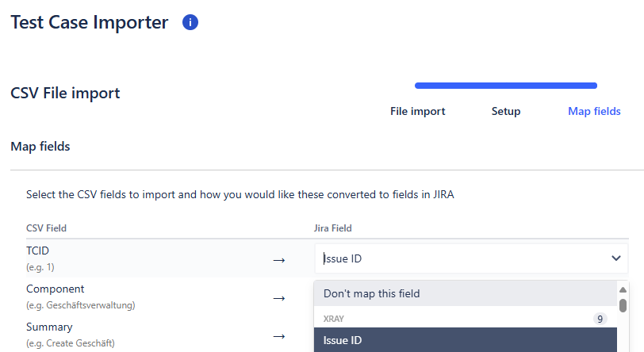Click the arrow icon in the Component row
Viewport: 644px width, 352px height.
click(279, 299)
